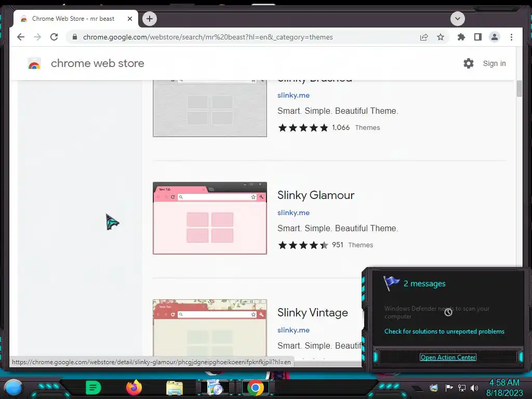This screenshot has width=532, height=399.
Task: Click the 2 messages flag notification
Action: [415, 284]
